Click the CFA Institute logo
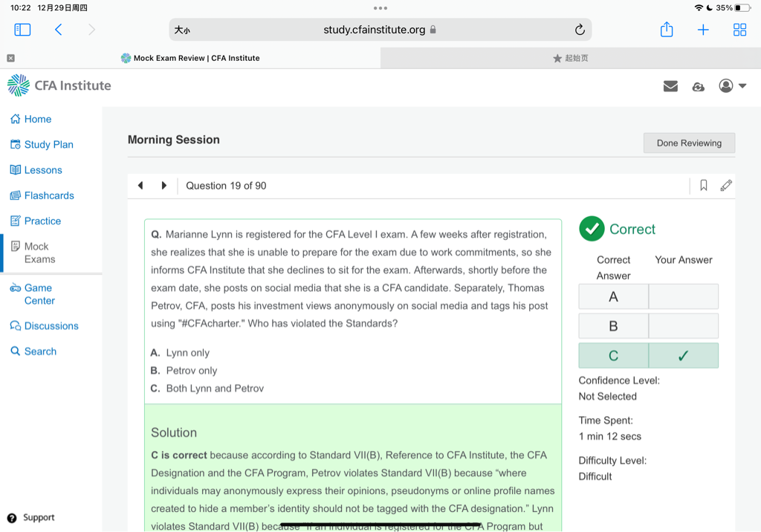 click(x=59, y=85)
